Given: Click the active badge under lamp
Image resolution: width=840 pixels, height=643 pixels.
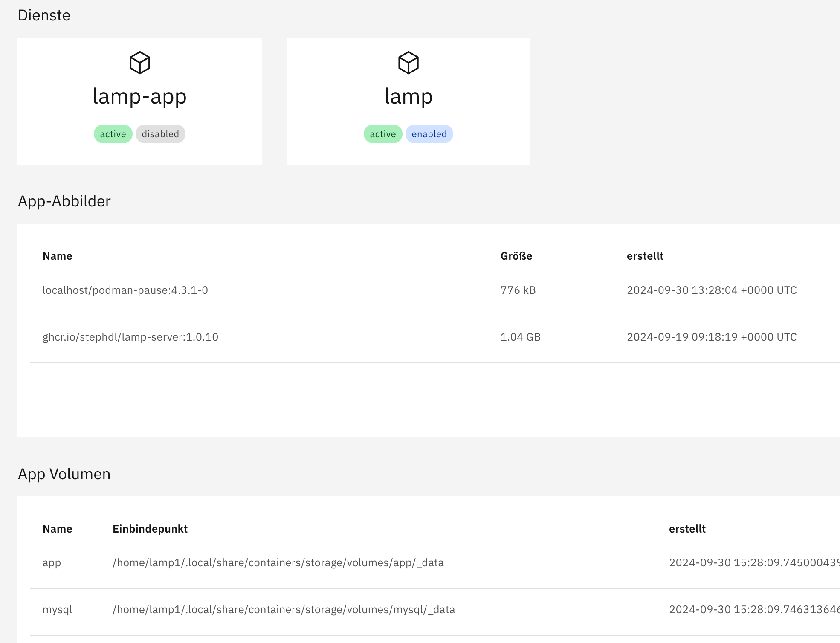Looking at the screenshot, I should (383, 134).
